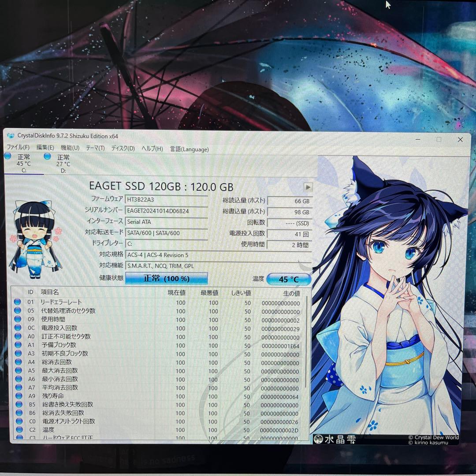The image size is (476, 476).
Task: Select the C: drive tab at 45 °C
Action: [24, 164]
